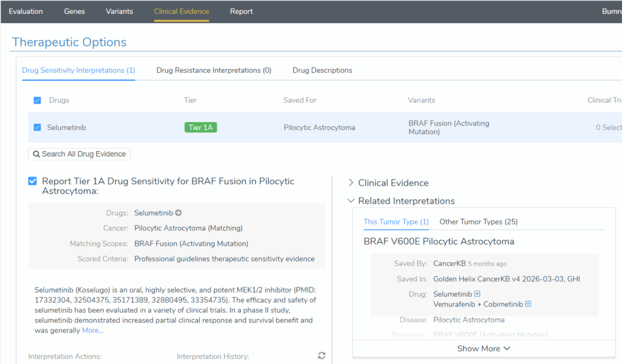Uncheck the Selumetinib row checkbox
The height and width of the screenshot is (364, 622).
tap(37, 127)
